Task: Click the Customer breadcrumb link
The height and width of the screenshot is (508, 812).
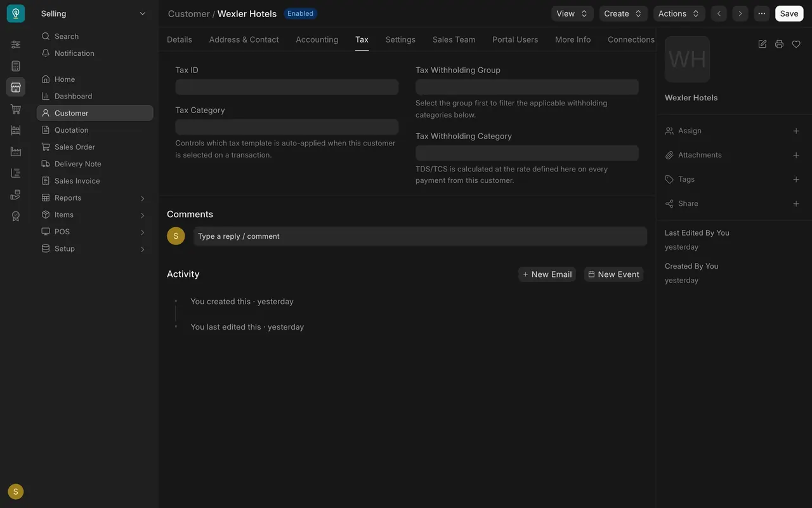Action: click(189, 13)
